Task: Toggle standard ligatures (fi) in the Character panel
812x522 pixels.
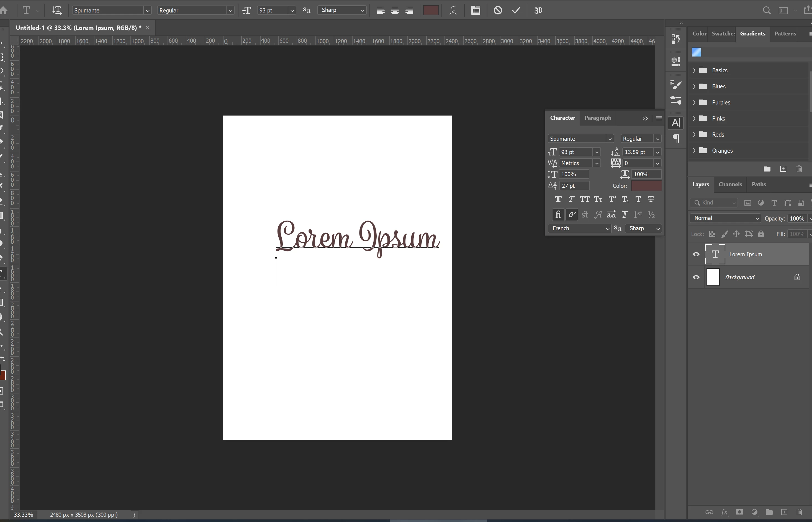Action: tap(558, 214)
